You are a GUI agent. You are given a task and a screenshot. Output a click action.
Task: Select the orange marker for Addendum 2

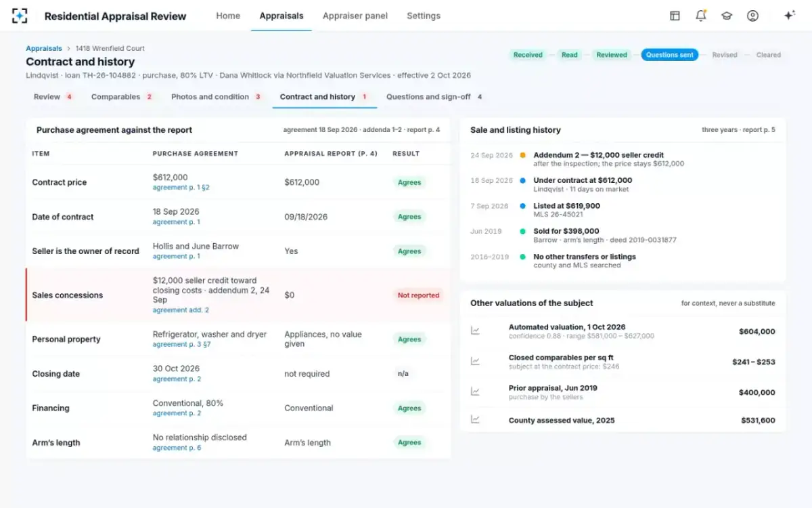pos(522,155)
